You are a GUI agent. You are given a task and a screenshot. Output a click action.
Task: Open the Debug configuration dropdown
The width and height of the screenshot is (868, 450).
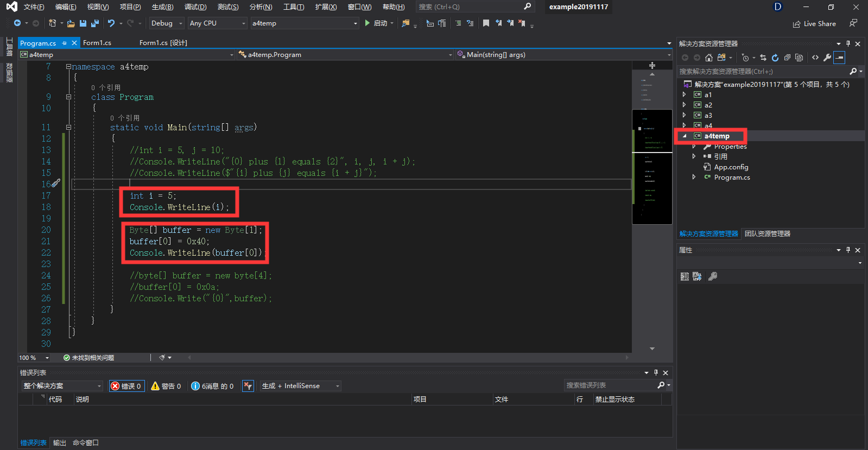tap(167, 23)
